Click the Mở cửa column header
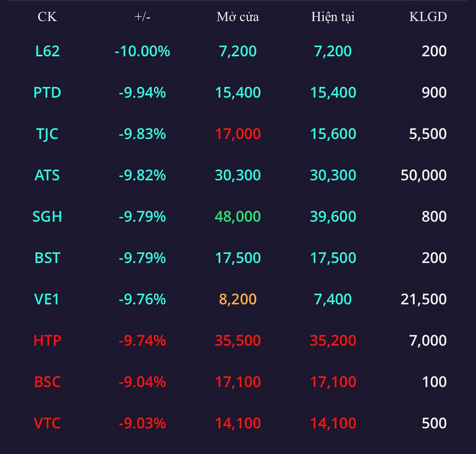The width and height of the screenshot is (476, 454). [x=238, y=17]
